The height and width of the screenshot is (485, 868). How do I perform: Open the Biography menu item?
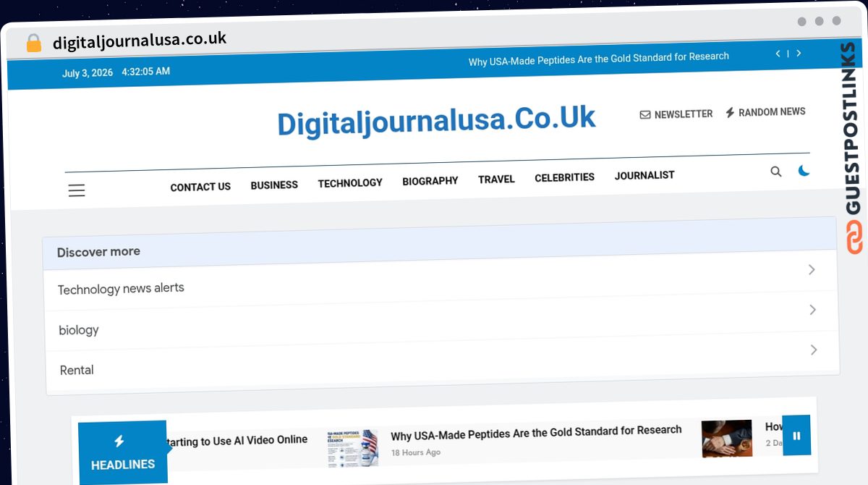point(430,181)
